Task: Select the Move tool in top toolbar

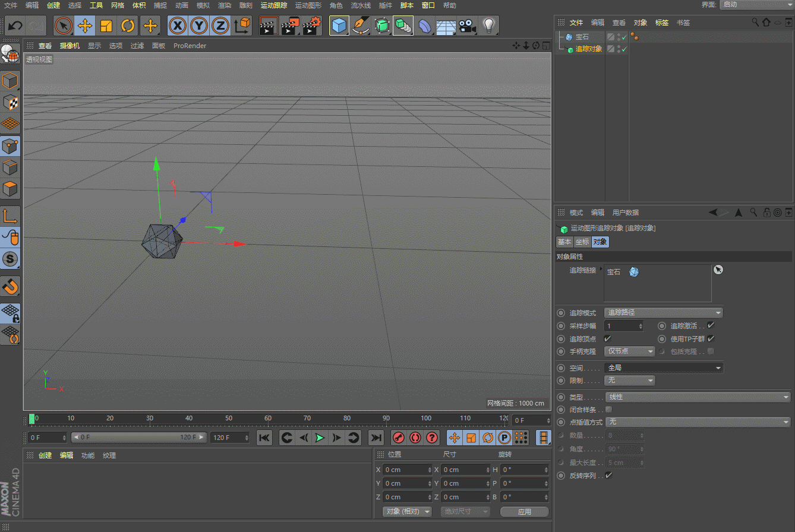Action: (85, 26)
